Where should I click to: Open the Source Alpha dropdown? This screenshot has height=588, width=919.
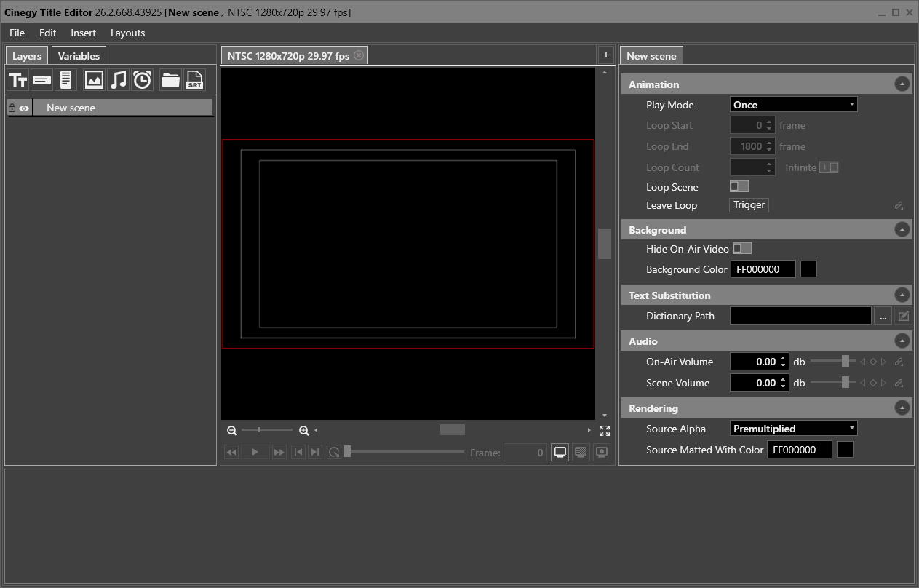pyautogui.click(x=793, y=429)
